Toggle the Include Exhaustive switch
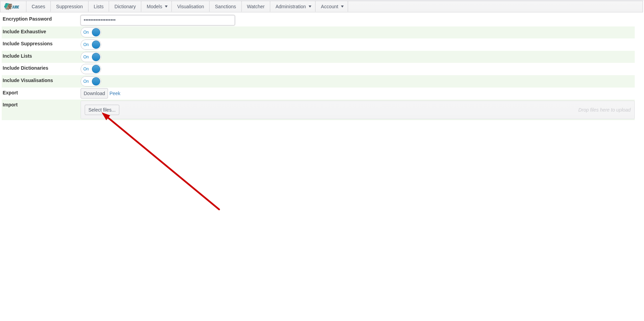 click(x=91, y=32)
